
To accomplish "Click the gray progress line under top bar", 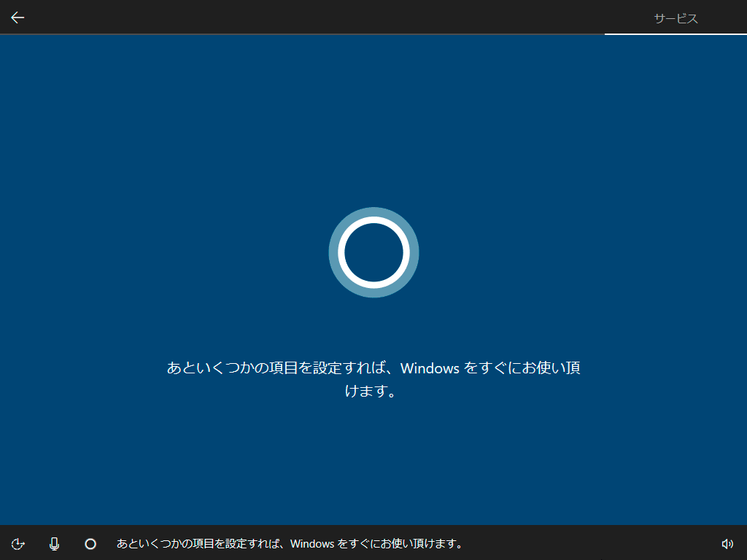I will click(x=302, y=34).
